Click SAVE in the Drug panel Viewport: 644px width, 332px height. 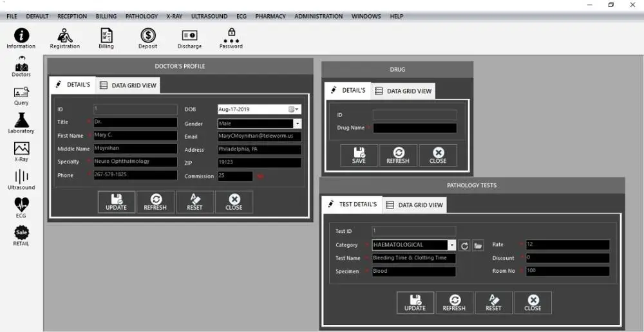pos(359,156)
